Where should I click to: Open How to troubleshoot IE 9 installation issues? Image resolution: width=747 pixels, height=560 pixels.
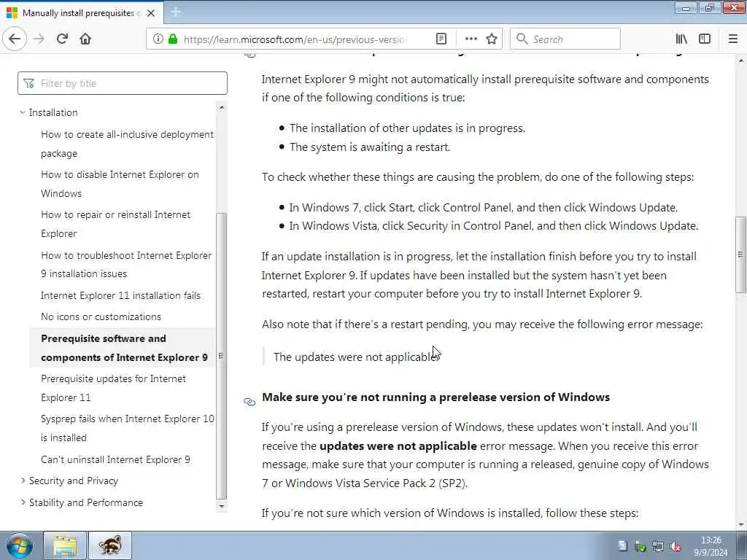(126, 264)
